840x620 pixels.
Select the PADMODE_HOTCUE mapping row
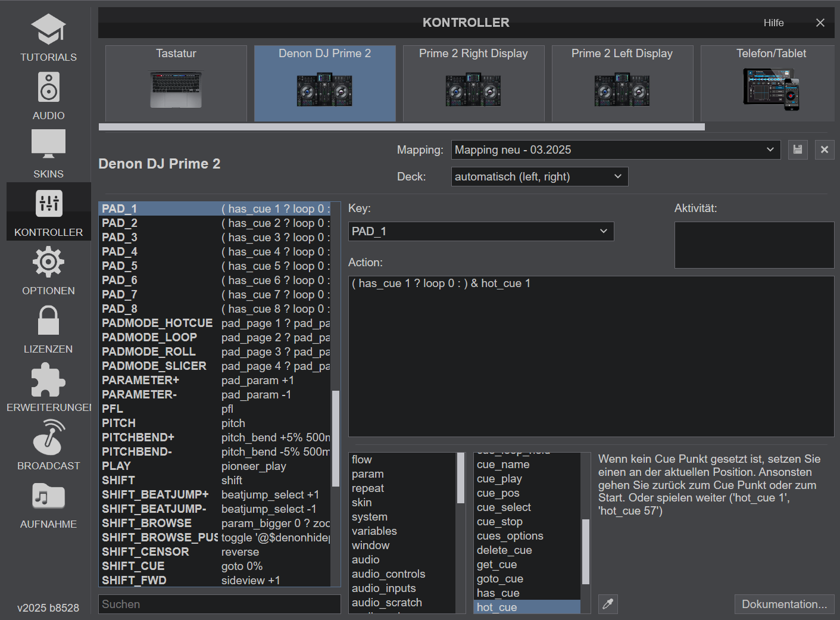215,323
